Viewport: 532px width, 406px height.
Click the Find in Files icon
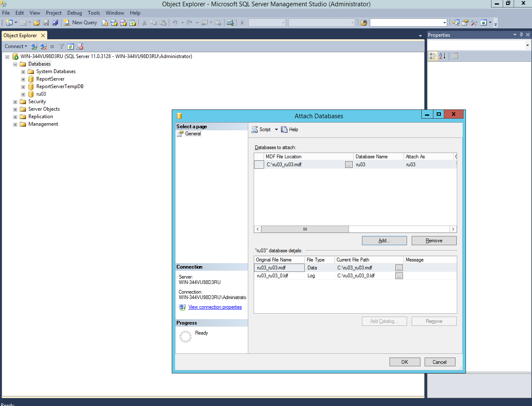[x=364, y=23]
